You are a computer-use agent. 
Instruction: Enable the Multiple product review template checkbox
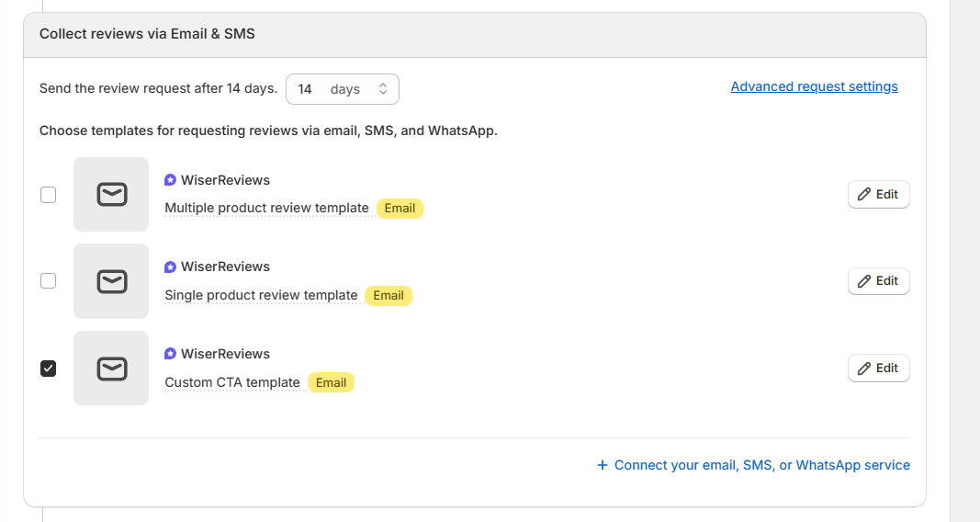click(x=49, y=195)
